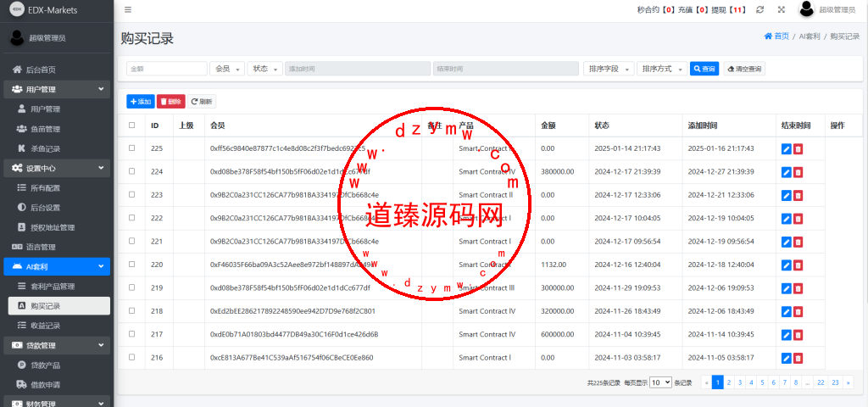Click blue edit icon for row 219
The image size is (868, 407).
click(786, 289)
